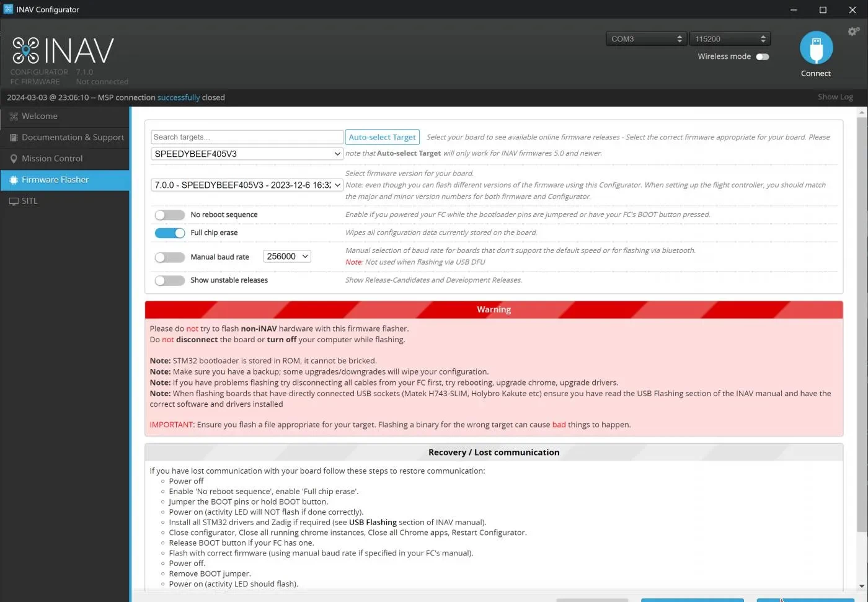Enable Manual baud rate toggle
Image resolution: width=868 pixels, height=602 pixels.
(x=170, y=257)
